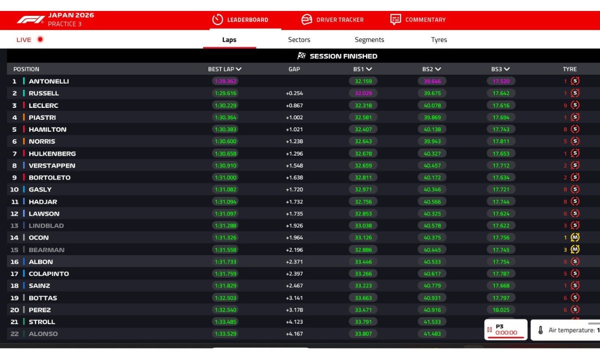The width and height of the screenshot is (600, 364).
Task: Select the Driver Tracker helmet icon
Action: click(x=306, y=19)
